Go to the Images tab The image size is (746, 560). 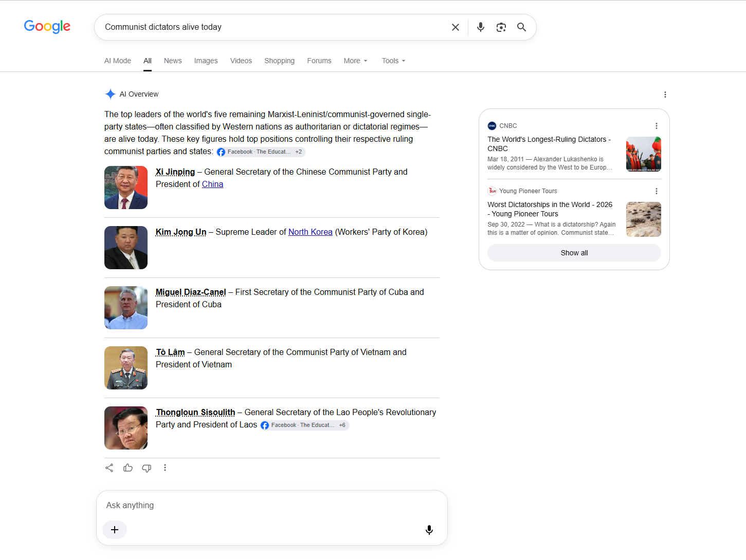206,61
